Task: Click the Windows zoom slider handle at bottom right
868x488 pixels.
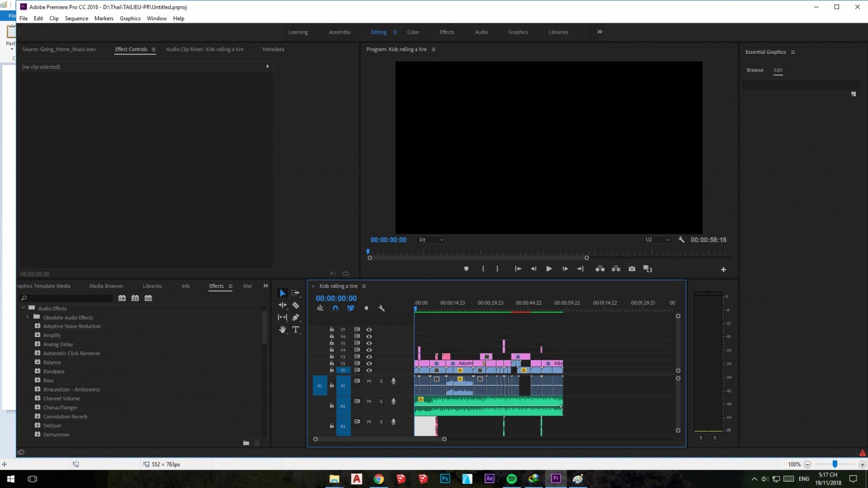Action: point(835,464)
